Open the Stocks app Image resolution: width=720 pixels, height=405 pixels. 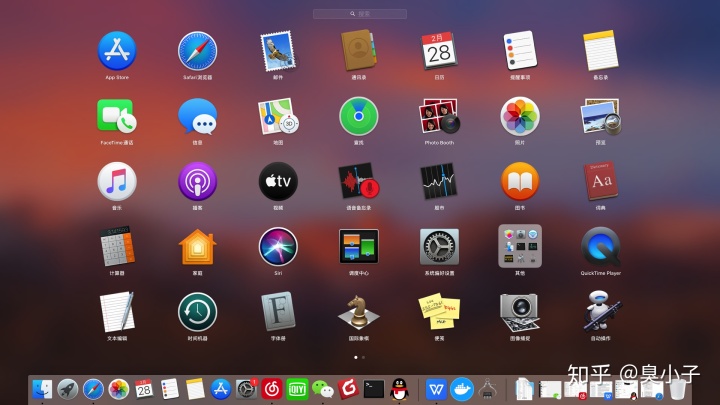439,181
